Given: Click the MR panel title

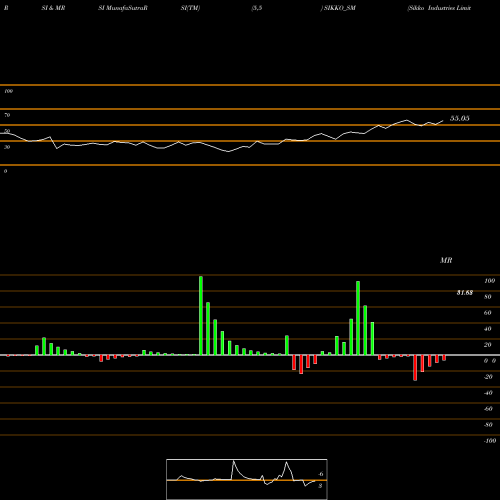Looking at the screenshot, I should (x=446, y=260).
